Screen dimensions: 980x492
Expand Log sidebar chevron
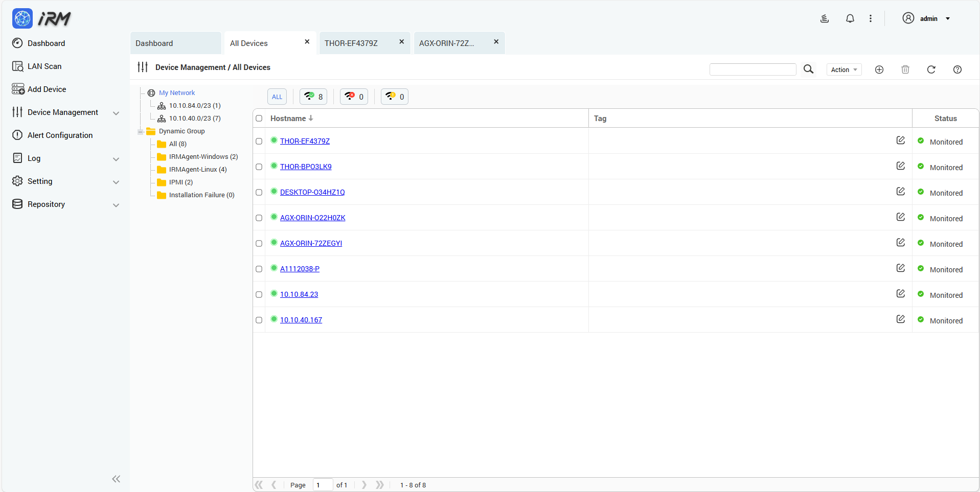pos(116,159)
